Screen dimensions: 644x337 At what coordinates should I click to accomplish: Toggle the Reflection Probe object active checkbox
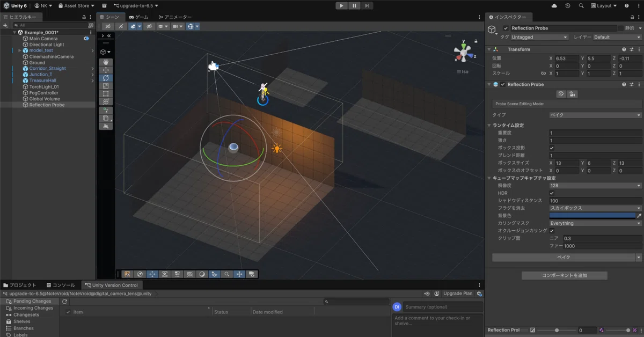pyautogui.click(x=506, y=28)
